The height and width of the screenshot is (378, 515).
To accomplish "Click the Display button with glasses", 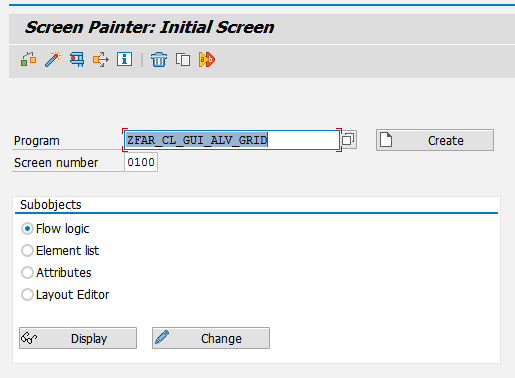I will coord(78,338).
